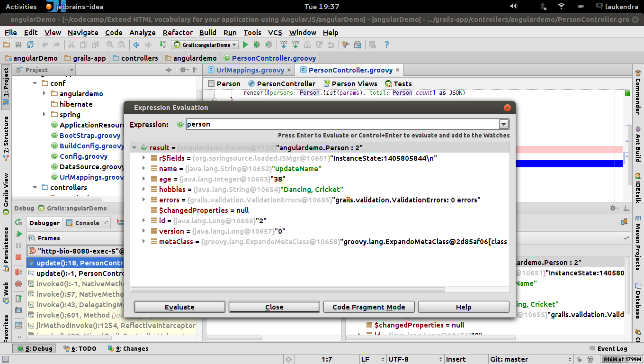Stop the debug session with red square

[18, 257]
